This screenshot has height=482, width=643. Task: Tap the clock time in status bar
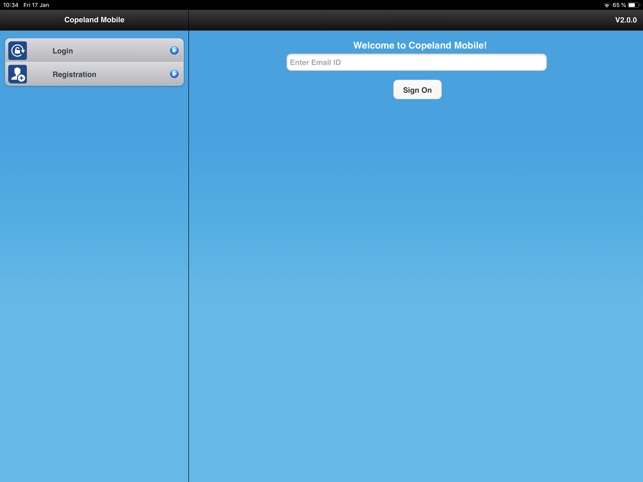pos(11,5)
